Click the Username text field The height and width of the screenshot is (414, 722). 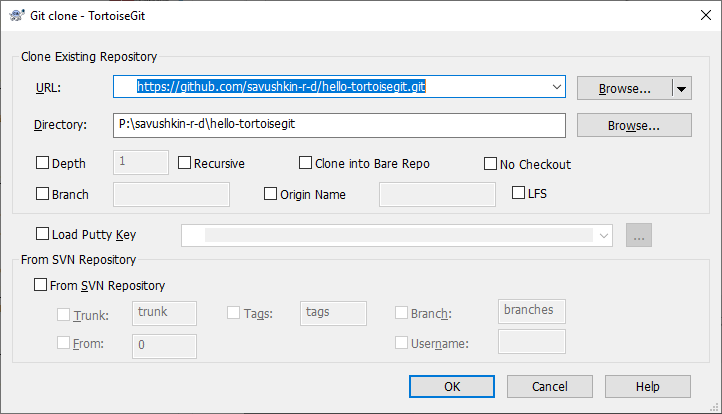(532, 341)
